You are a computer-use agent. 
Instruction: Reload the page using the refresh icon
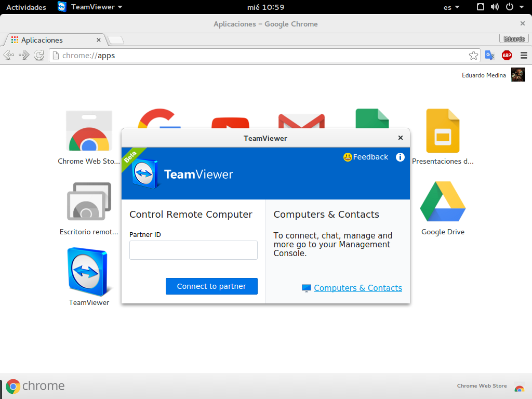(39, 55)
